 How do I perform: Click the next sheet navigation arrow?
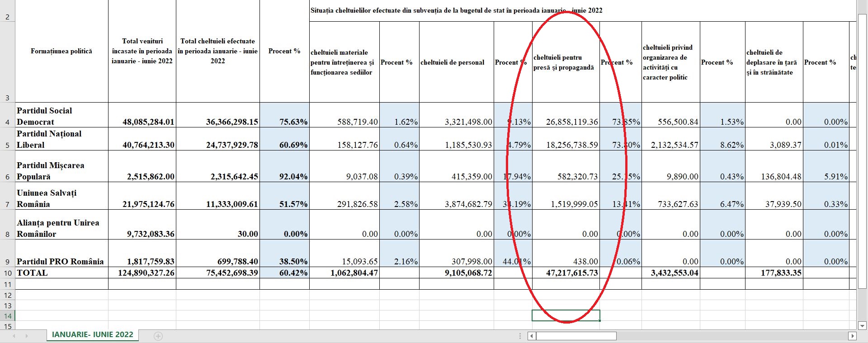(27, 336)
